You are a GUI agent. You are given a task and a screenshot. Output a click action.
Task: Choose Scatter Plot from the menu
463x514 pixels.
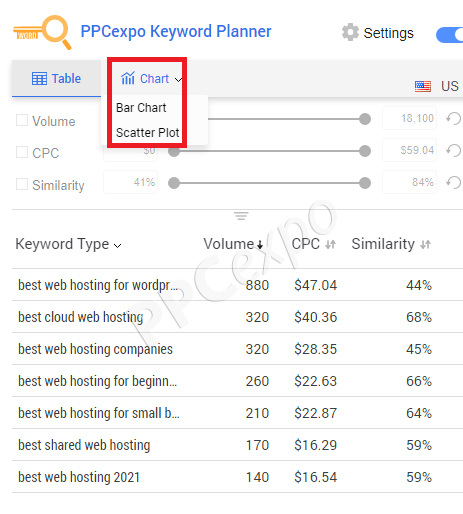click(148, 133)
